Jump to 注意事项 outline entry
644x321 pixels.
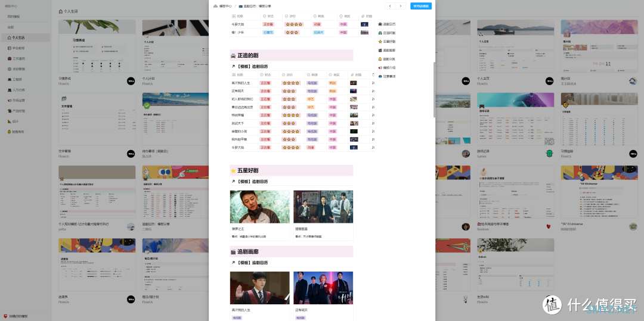click(x=387, y=76)
